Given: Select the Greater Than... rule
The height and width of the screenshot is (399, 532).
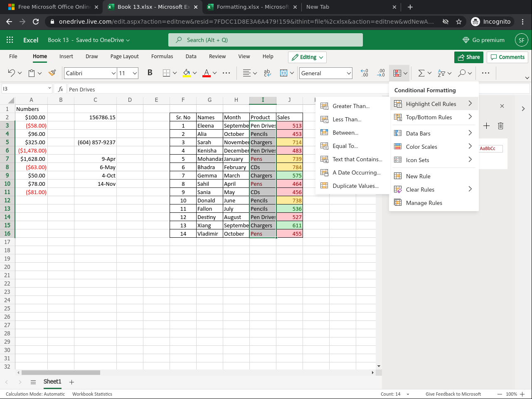Looking at the screenshot, I should coord(352,106).
